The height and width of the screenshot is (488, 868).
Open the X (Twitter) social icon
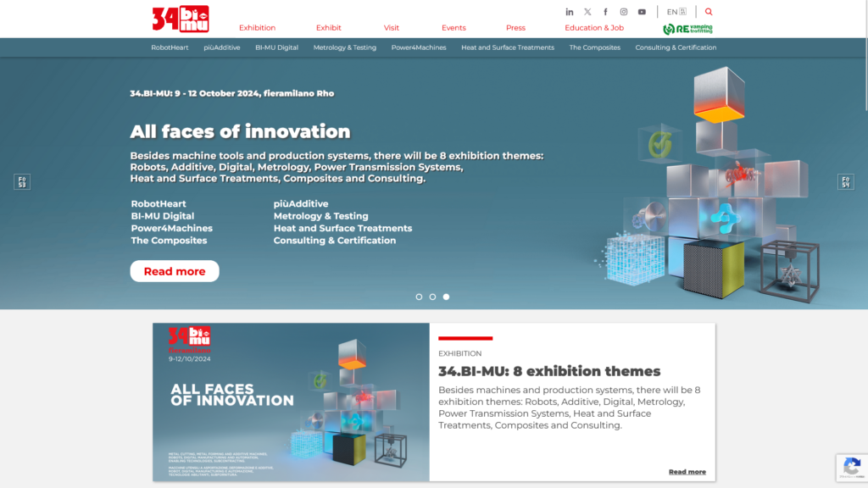[587, 12]
